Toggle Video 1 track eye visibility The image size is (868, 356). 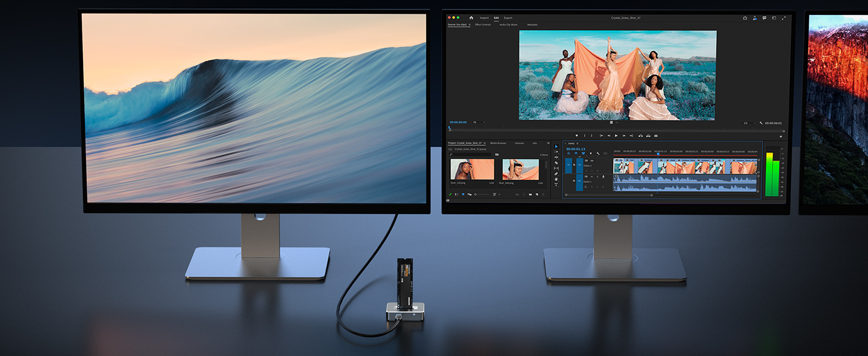point(592,161)
